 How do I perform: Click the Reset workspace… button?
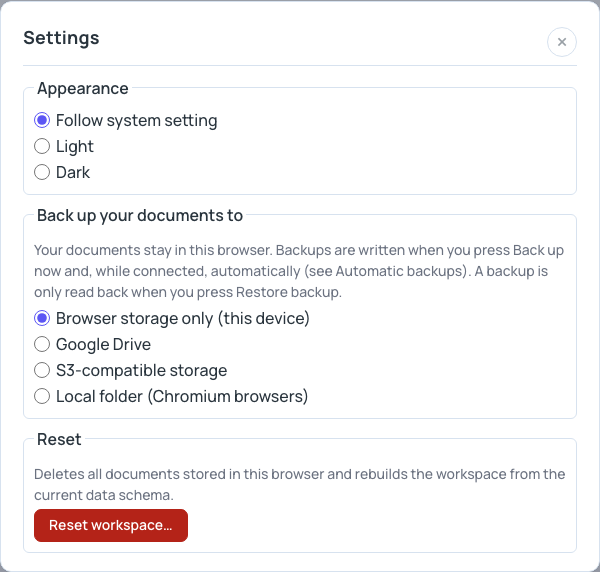pos(111,525)
